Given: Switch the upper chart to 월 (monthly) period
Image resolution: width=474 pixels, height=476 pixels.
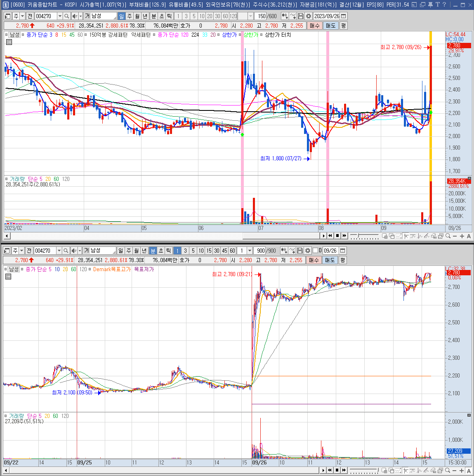Looking at the screenshot, I should pos(137,16).
